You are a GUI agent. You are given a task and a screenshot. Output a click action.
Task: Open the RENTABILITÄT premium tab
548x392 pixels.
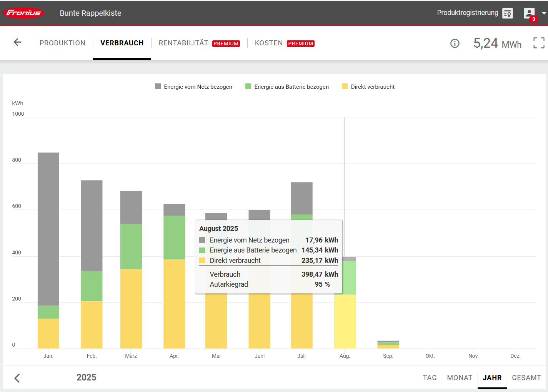pyautogui.click(x=183, y=43)
